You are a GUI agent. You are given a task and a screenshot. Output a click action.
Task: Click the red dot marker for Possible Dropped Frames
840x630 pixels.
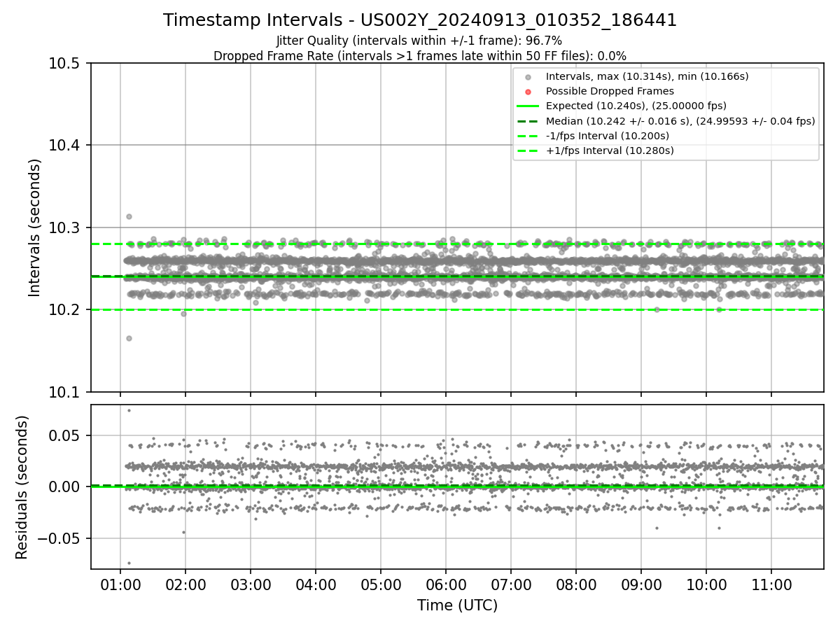[528, 92]
